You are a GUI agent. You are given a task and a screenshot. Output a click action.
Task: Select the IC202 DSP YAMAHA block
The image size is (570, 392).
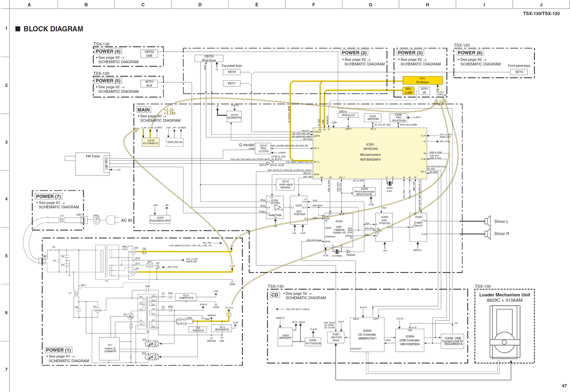click(339, 230)
